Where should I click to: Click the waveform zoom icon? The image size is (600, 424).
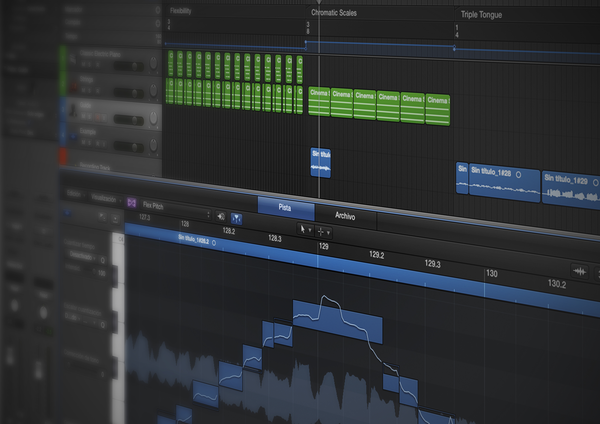click(579, 270)
